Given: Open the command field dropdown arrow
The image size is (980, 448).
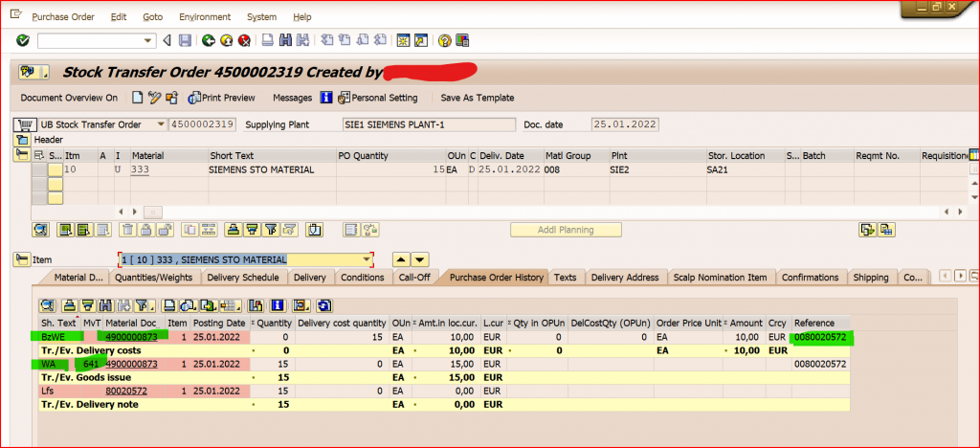Looking at the screenshot, I should pyautogui.click(x=148, y=40).
